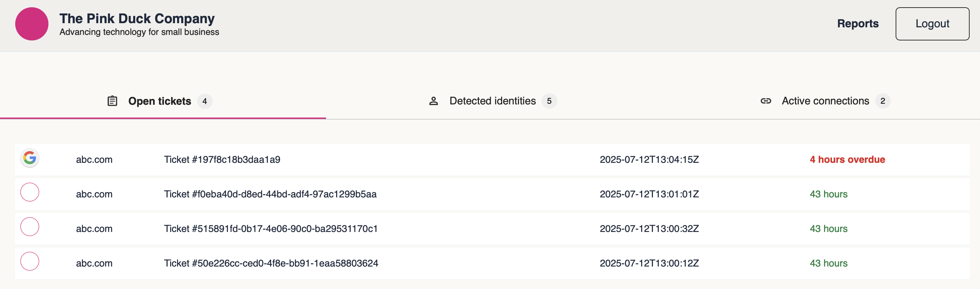Click the link icon beside Active connections
980x289 pixels.
click(766, 101)
